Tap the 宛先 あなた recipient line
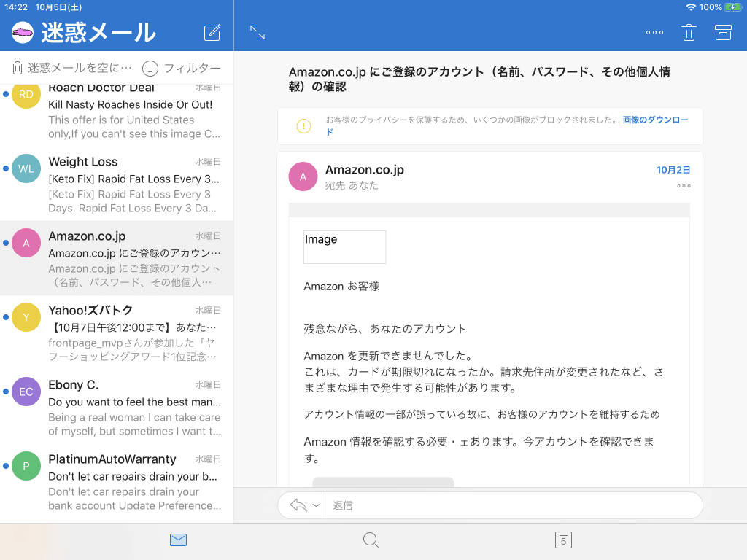 (352, 185)
